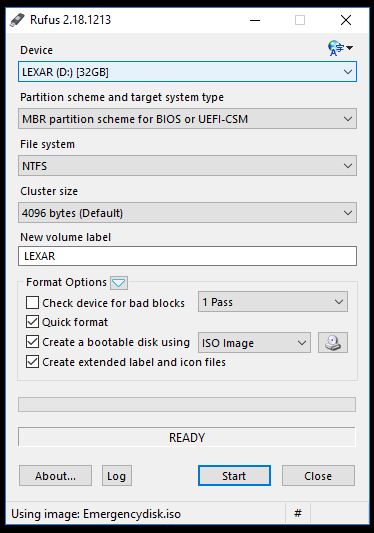Toggle the Format Options advanced arrow
Image resolution: width=374 pixels, height=533 pixels.
pos(119,282)
